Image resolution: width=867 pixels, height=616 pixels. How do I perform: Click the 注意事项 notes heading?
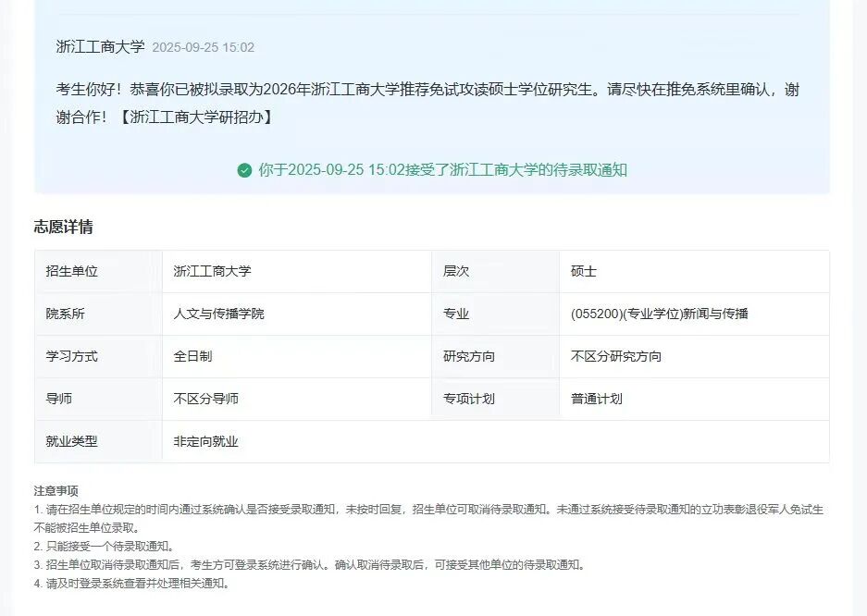point(56,490)
